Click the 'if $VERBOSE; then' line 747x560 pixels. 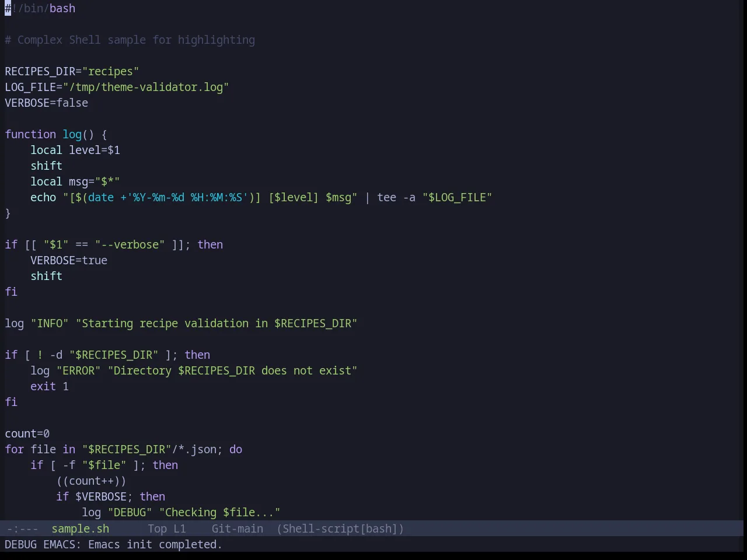tap(111, 496)
